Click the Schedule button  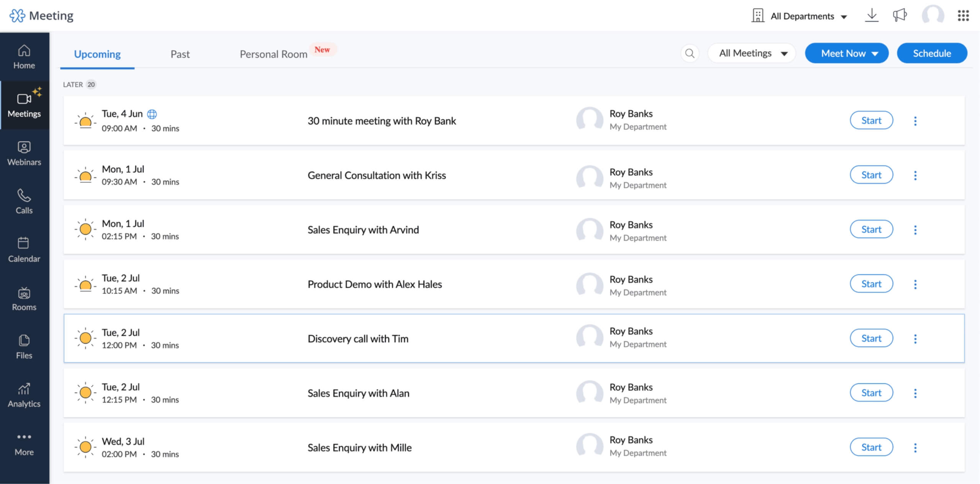point(932,53)
